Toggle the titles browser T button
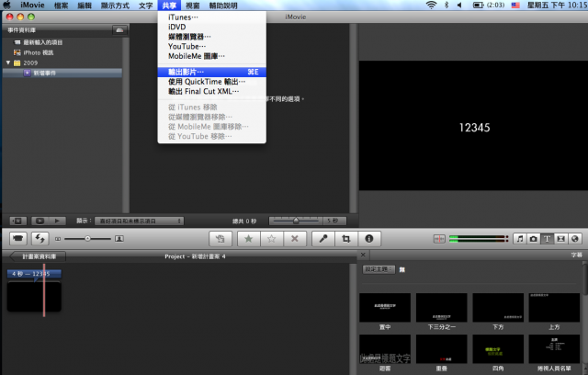 point(548,239)
